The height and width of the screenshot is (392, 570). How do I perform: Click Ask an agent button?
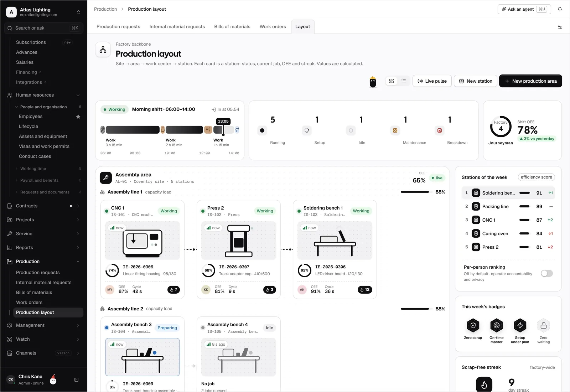[524, 9]
